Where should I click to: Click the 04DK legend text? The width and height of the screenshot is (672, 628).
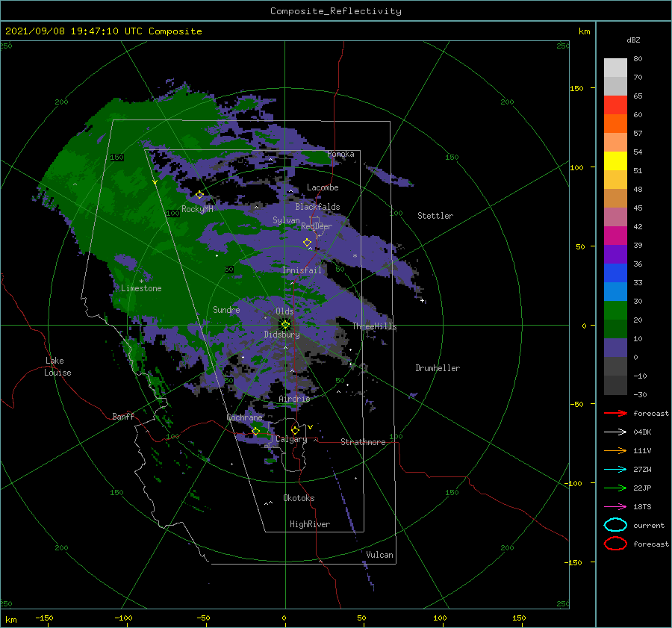[x=642, y=432]
